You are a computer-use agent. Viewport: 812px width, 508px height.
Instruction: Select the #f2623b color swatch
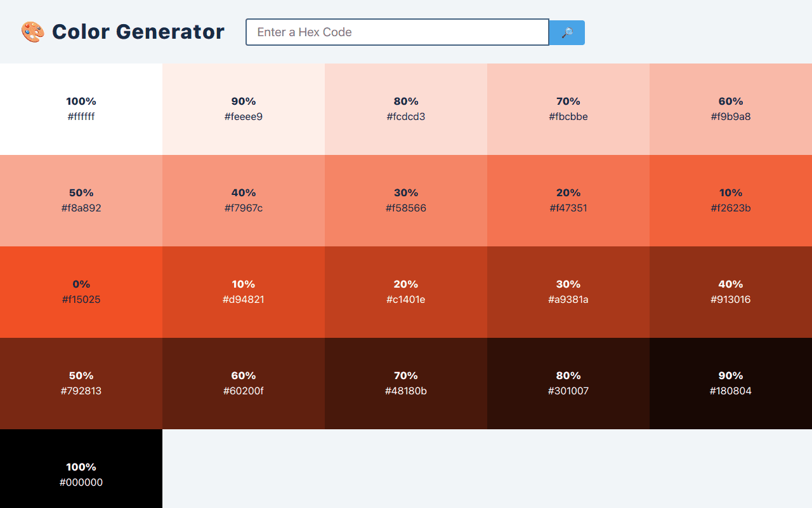[x=731, y=201]
